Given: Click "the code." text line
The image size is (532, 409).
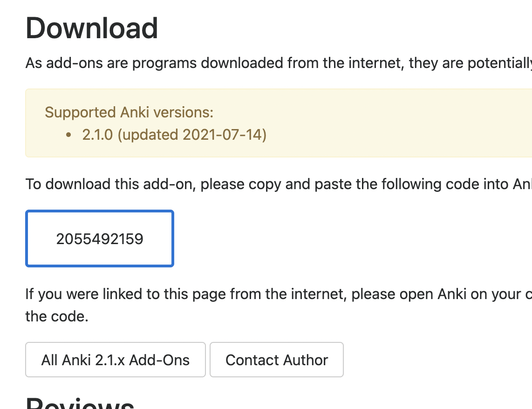Looking at the screenshot, I should (x=56, y=316).
